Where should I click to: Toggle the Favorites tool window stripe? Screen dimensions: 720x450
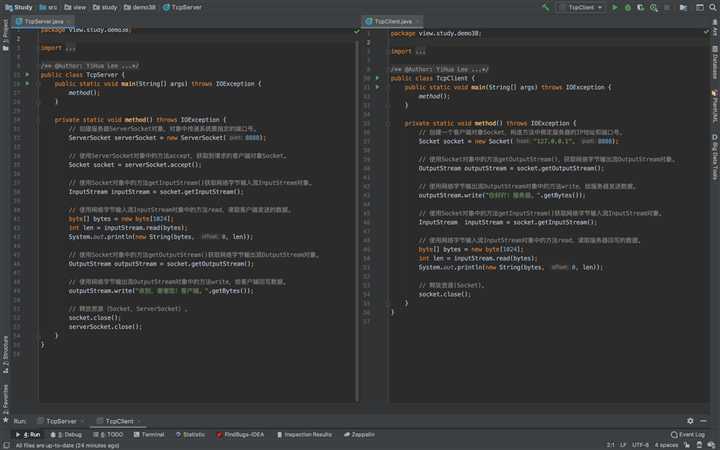click(6, 403)
